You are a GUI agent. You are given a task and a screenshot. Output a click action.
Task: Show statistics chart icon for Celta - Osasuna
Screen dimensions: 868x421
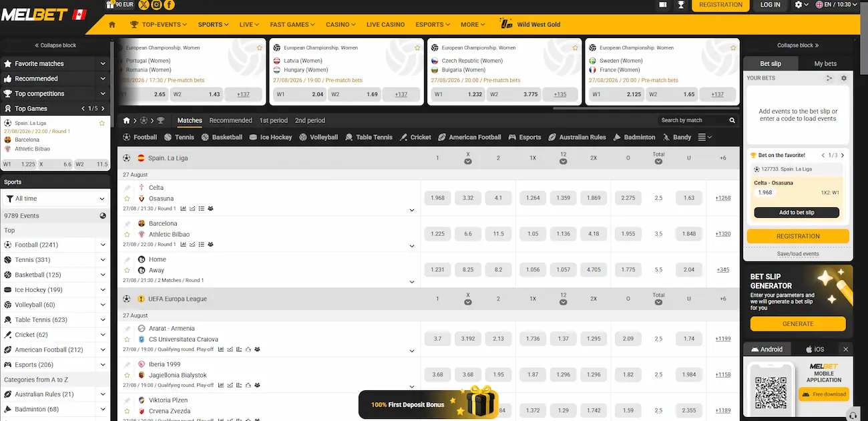183,208
